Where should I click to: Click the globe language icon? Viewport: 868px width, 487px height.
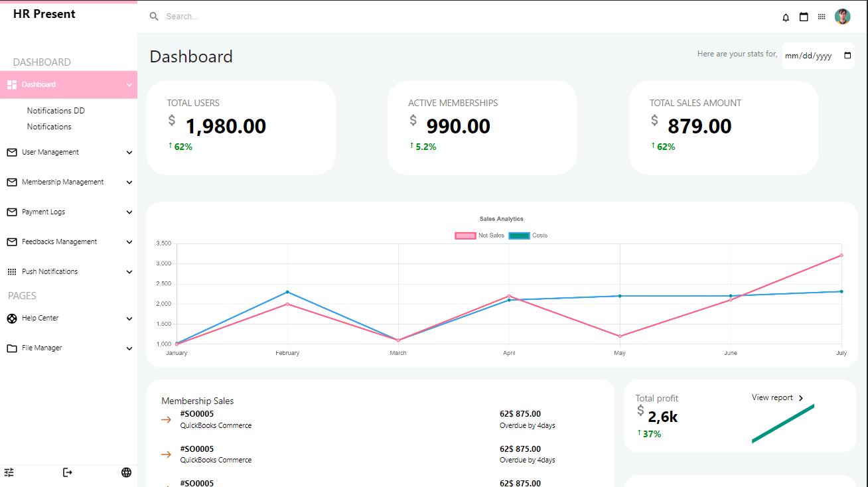click(x=126, y=472)
